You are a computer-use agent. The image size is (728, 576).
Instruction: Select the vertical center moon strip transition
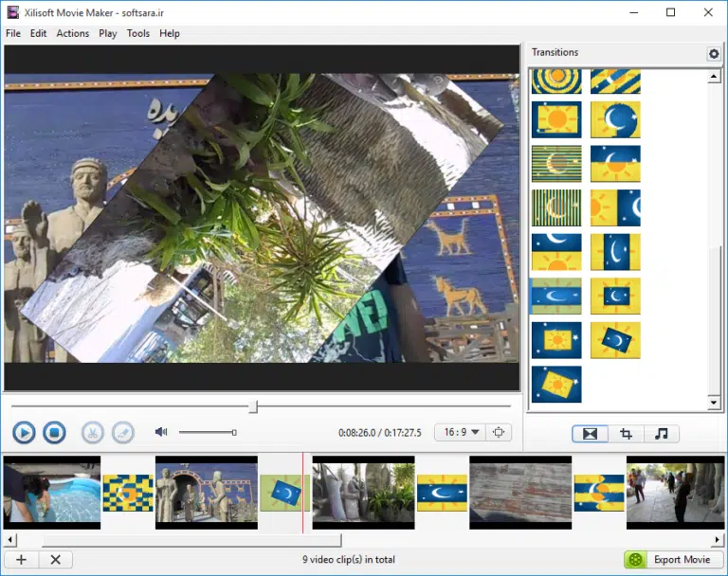(x=615, y=252)
